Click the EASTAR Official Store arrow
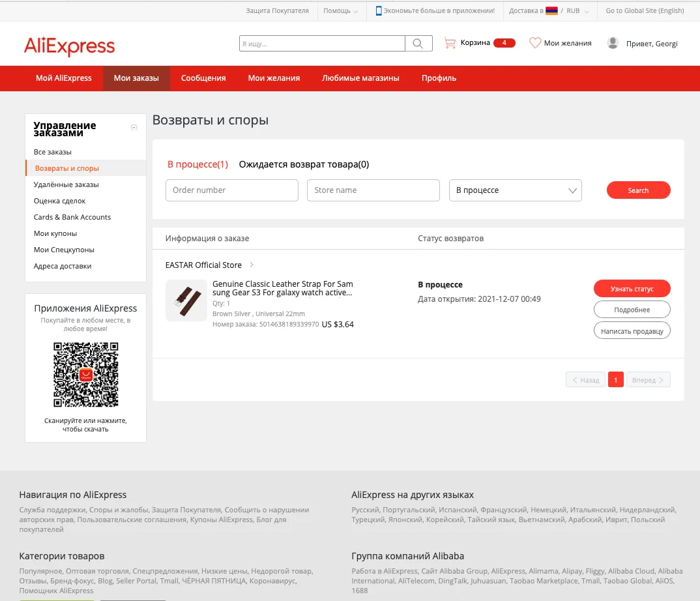This screenshot has width=700, height=601. (252, 265)
